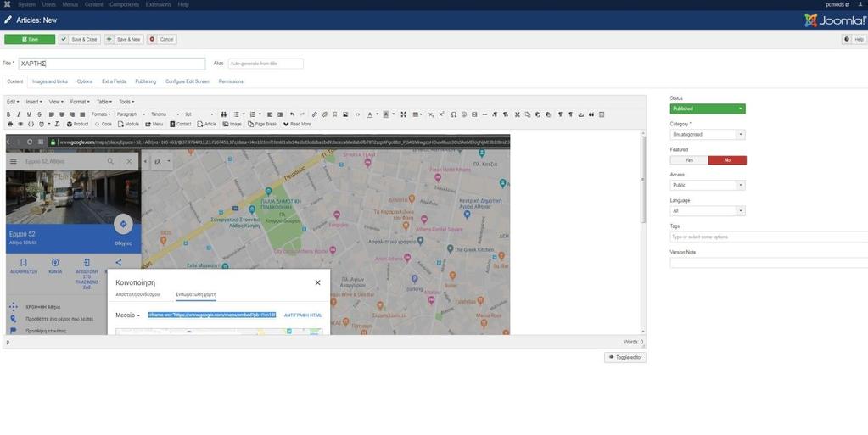Screen dimensions: 868x435
Task: Toggle the WYSIWYG editor off
Action: [625, 358]
